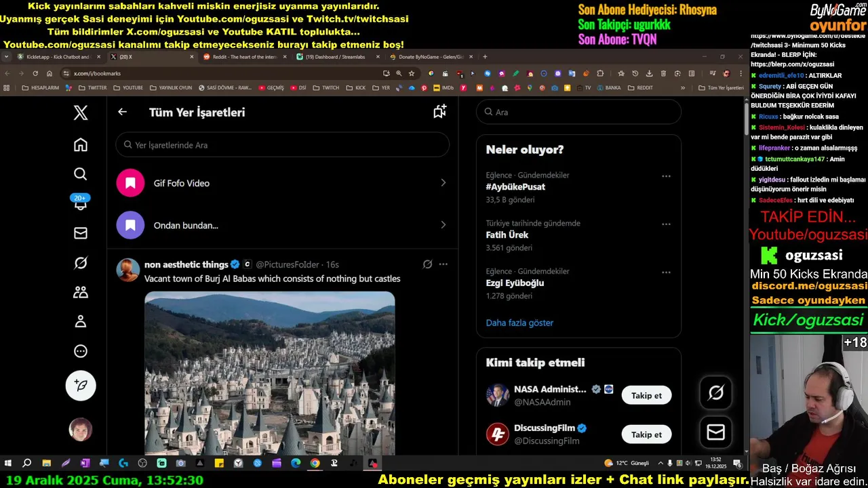Open BANKA bookmark folder

[608, 87]
